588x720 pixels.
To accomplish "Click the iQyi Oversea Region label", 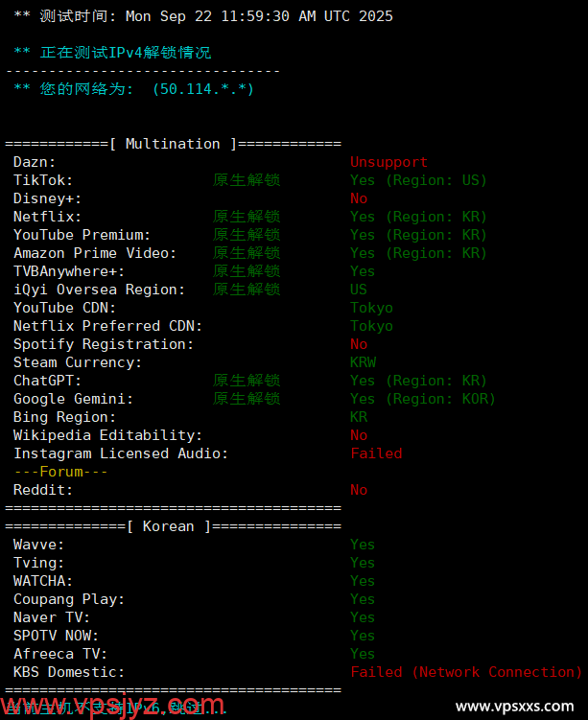I will [99, 290].
